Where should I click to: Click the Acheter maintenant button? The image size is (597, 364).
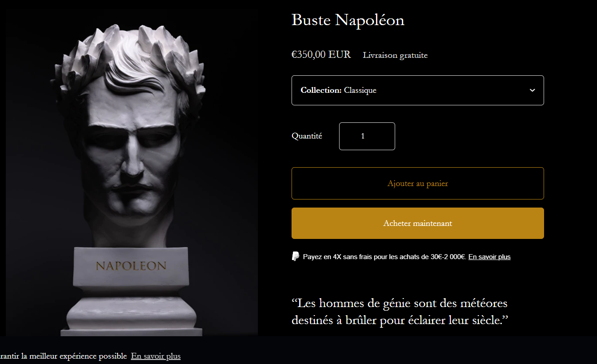click(x=418, y=223)
